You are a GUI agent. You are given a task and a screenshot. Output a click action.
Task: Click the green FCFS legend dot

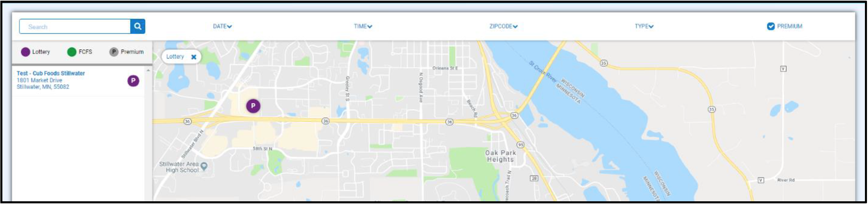72,52
